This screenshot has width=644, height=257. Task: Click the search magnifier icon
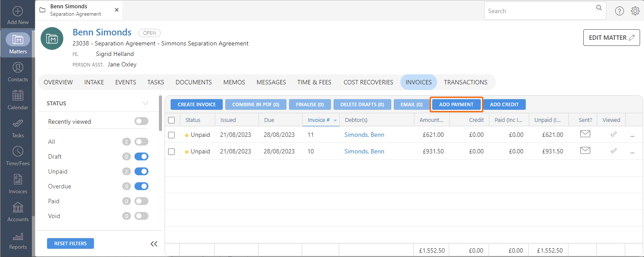599,8
